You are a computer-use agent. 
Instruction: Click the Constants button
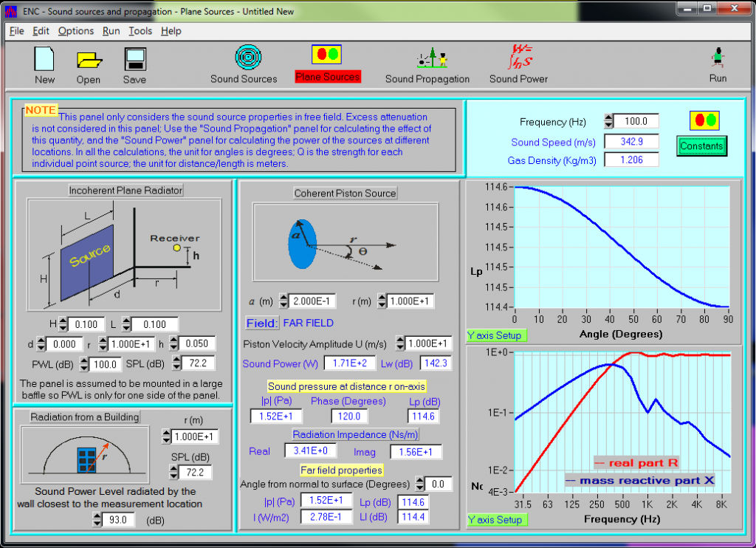[x=701, y=146]
